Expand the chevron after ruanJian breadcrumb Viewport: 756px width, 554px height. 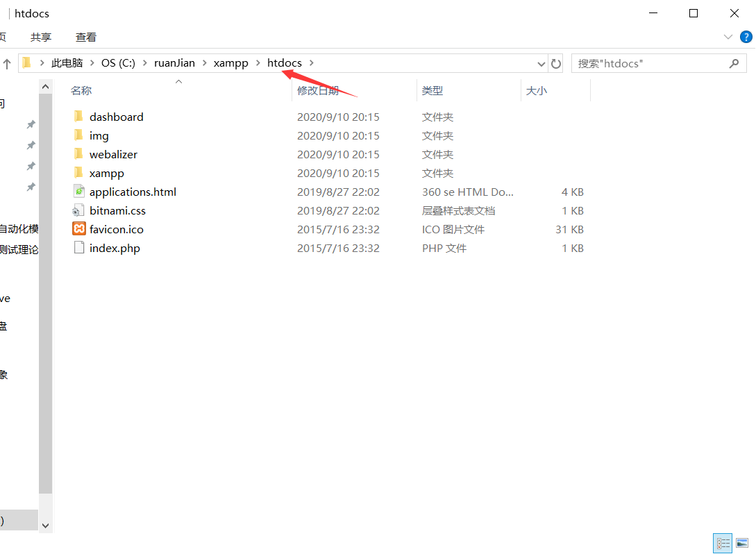coord(204,62)
